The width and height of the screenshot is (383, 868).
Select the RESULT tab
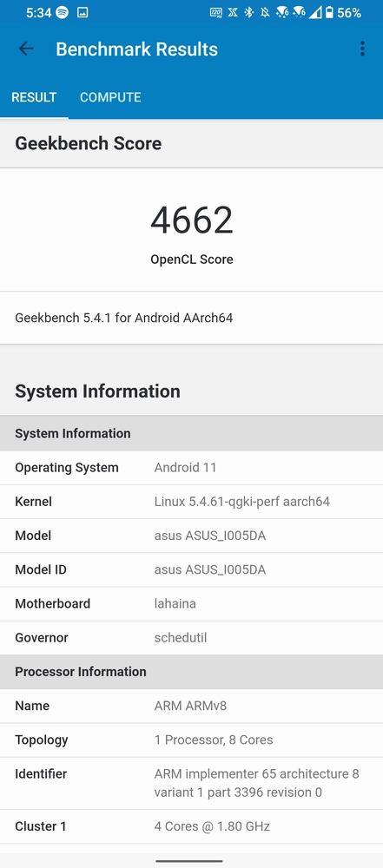click(x=35, y=97)
